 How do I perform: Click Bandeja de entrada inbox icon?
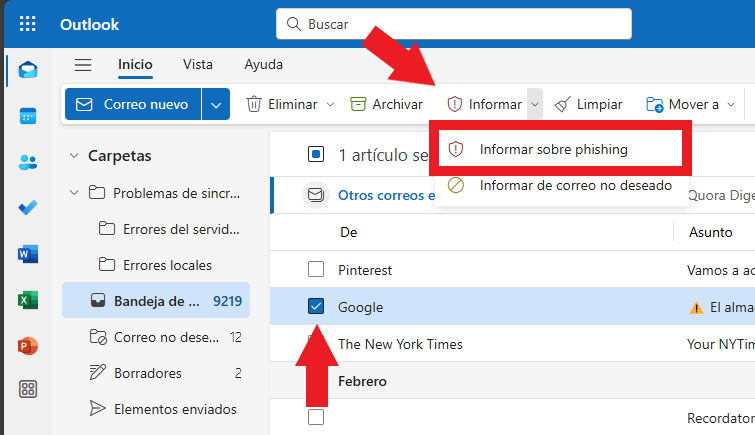(98, 301)
